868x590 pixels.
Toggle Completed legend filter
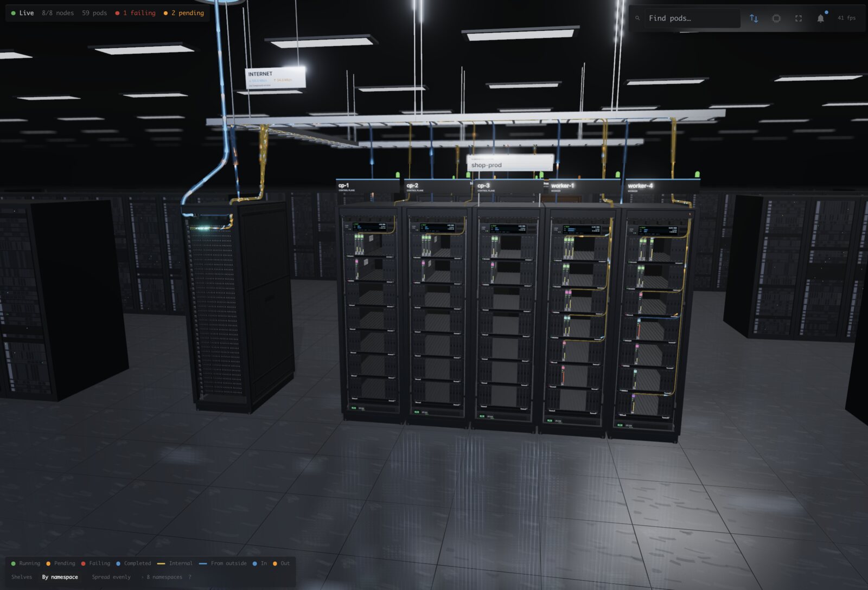click(133, 563)
